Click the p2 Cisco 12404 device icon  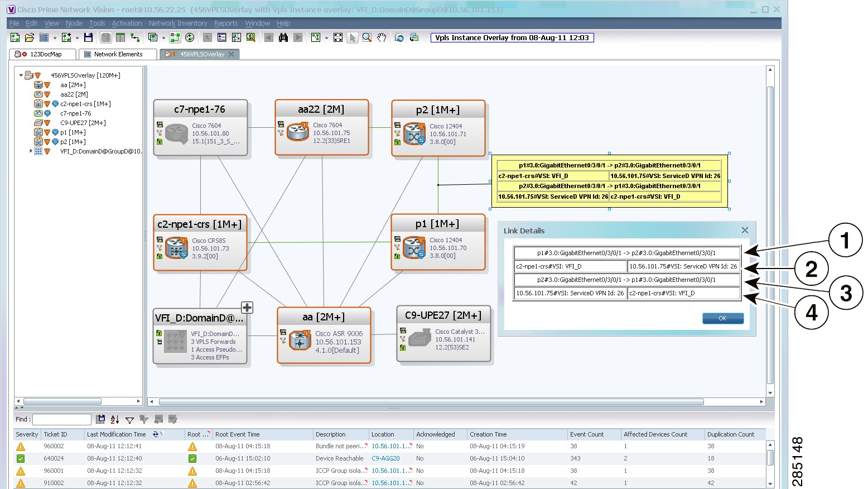point(415,134)
